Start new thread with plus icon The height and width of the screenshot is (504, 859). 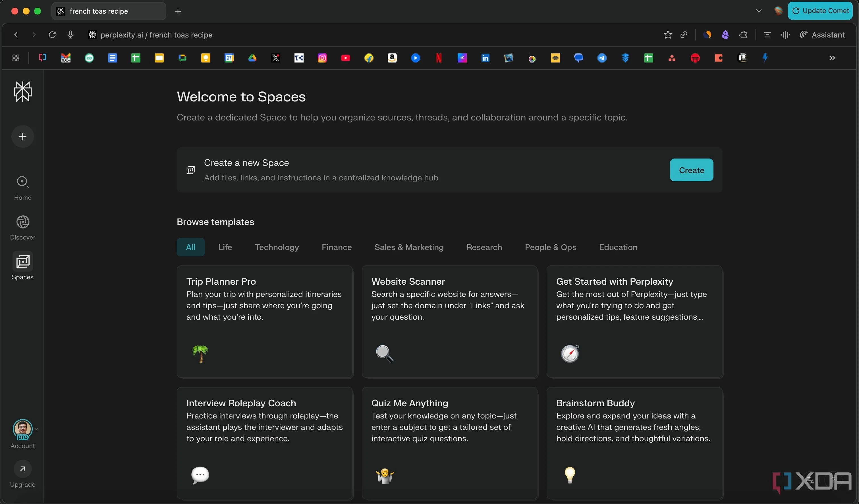pos(22,136)
